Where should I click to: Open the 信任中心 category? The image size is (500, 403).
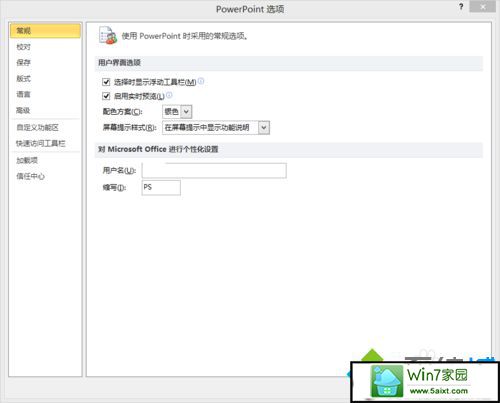[30, 176]
